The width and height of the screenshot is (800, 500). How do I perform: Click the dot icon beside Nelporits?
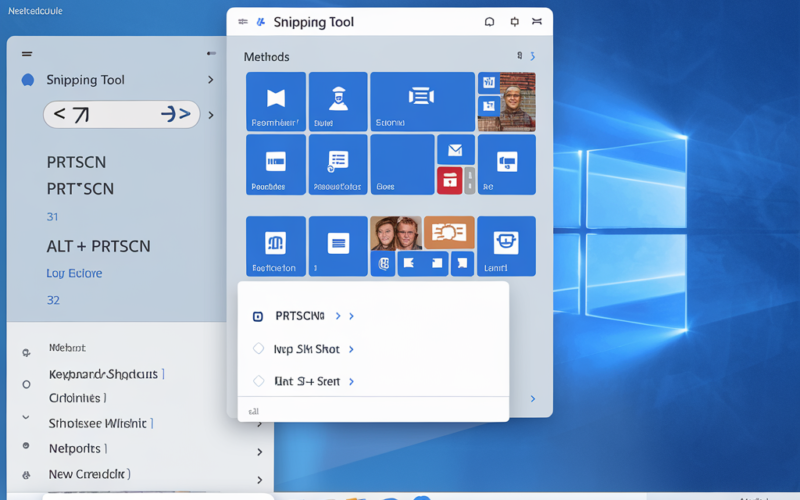coord(26,446)
